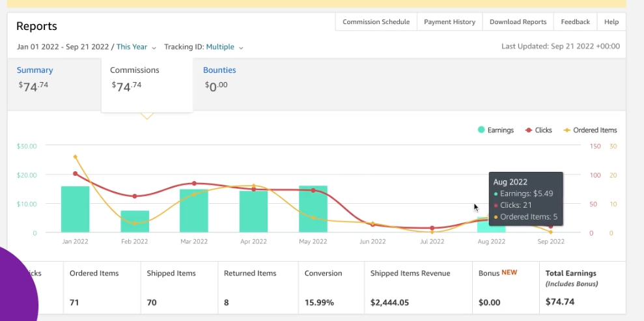Click the Shipped Items value 70

(x=152, y=303)
